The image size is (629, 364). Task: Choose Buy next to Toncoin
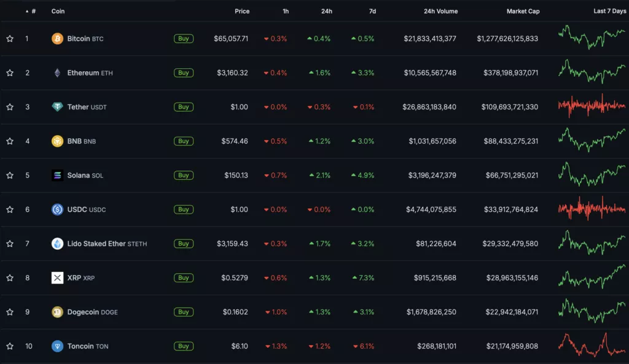[x=183, y=346]
